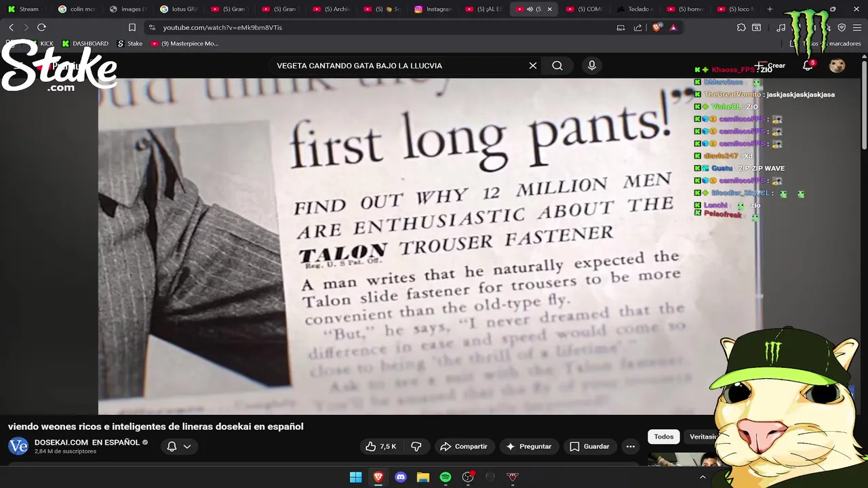Image resolution: width=868 pixels, height=488 pixels.
Task: Like the video showing 7,5 K
Action: point(380,447)
